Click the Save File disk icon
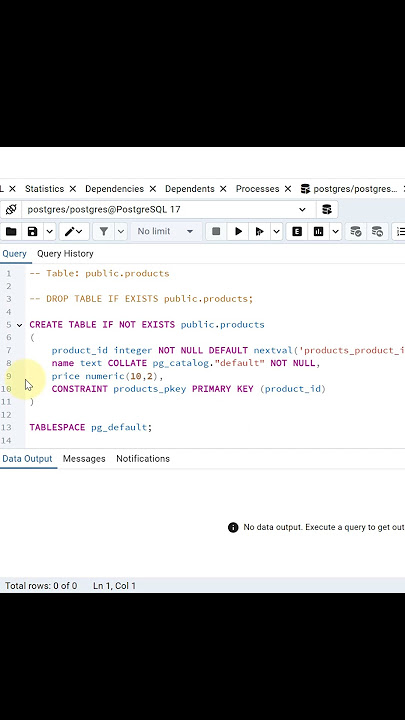 32,231
